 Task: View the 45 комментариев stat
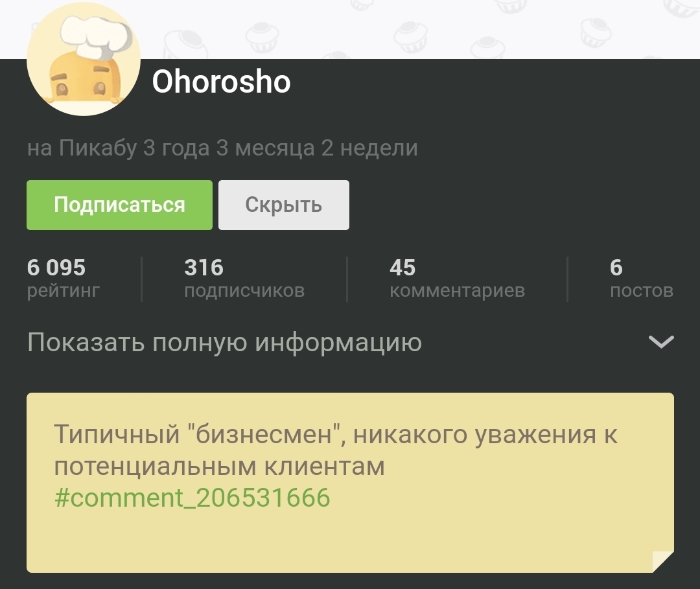[457, 279]
